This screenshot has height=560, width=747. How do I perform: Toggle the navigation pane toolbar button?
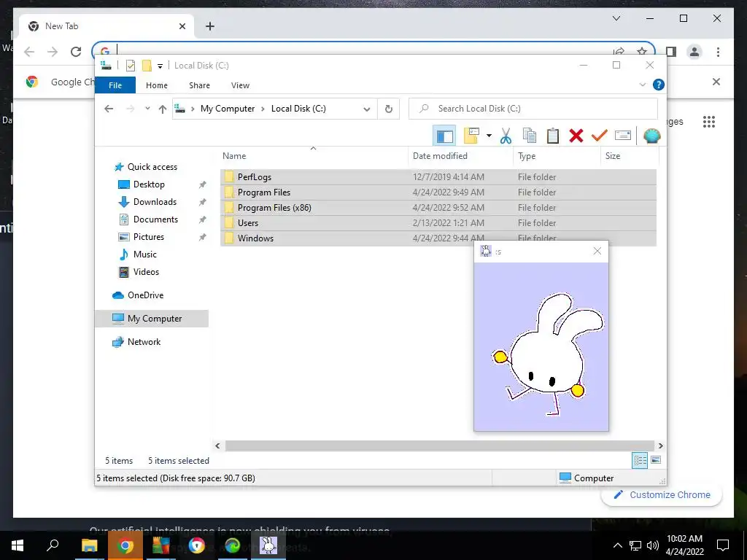click(444, 136)
